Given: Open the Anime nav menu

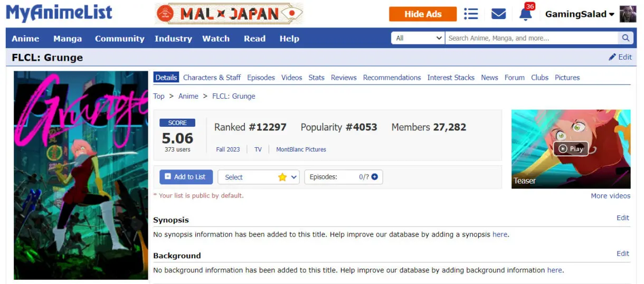Looking at the screenshot, I should (25, 39).
